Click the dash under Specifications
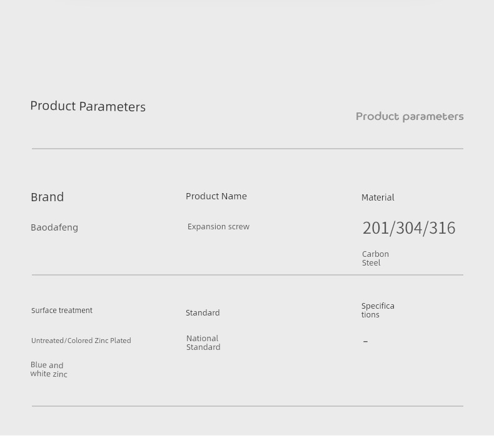This screenshot has width=494, height=448. 365,341
